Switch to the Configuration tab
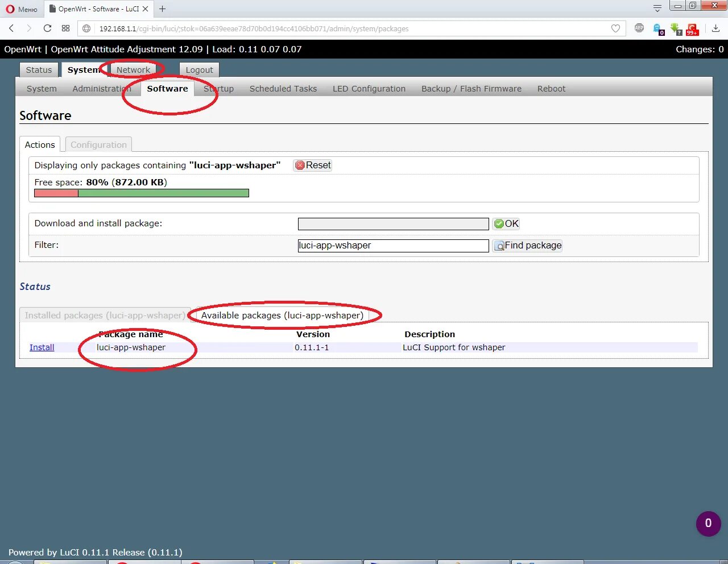This screenshot has width=728, height=564. click(98, 144)
